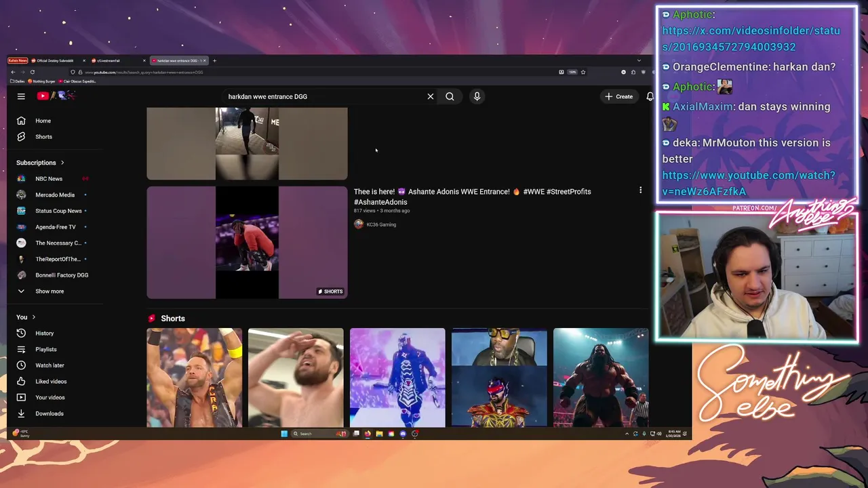Open the x.com link in chat
Screen dimensions: 868x488
click(751, 39)
